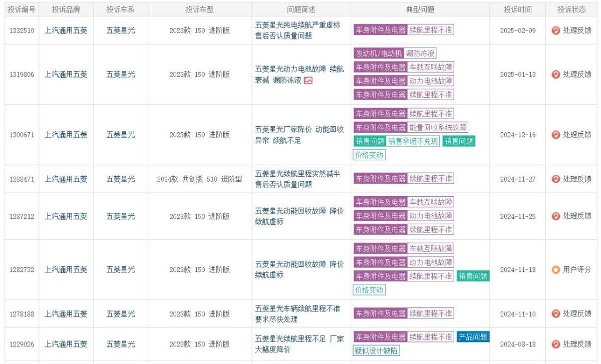Click 2024款 共创版 510 进阶型 model cell
Viewport: 601px width, 364px height.
(x=199, y=179)
